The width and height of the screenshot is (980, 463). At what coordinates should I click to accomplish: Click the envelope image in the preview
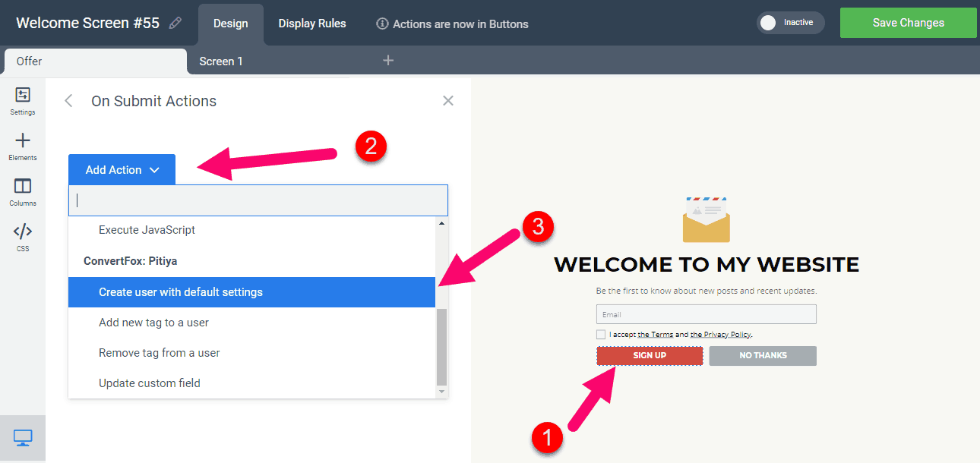coord(706,219)
